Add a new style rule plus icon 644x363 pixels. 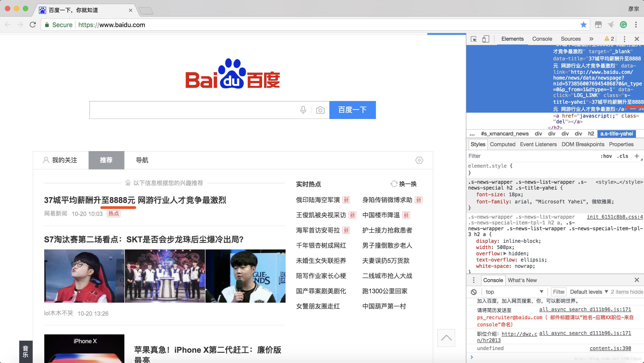637,156
